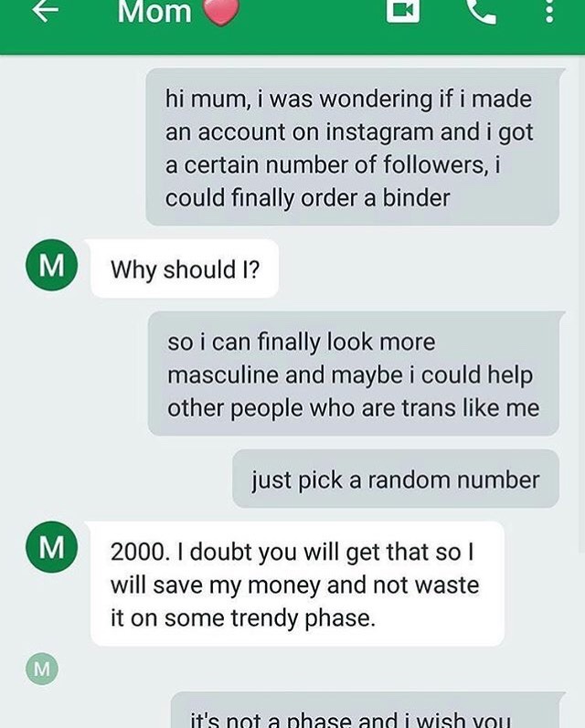
Task: Tap the pink heart emoji beside Mom
Action: coord(218,11)
